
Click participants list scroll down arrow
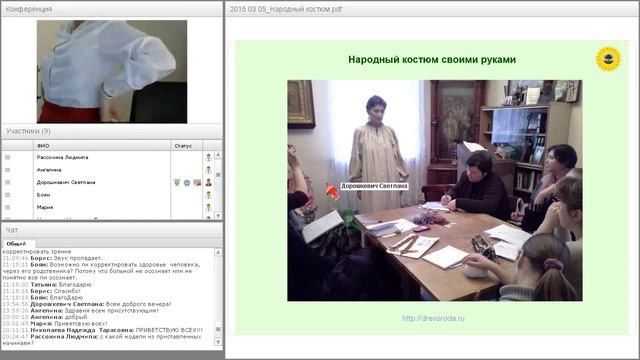pos(218,216)
